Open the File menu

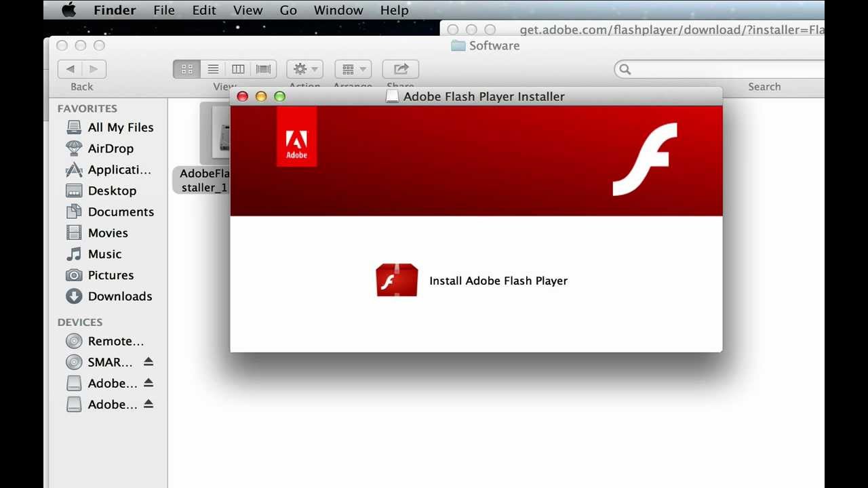[164, 10]
